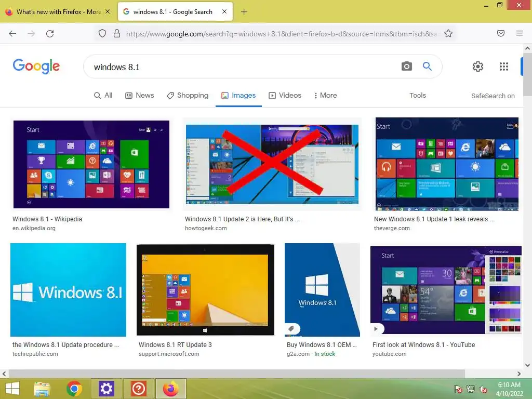Viewport: 532px width, 399px height.
Task: Open the SafeSearch on setting
Action: pos(493,96)
